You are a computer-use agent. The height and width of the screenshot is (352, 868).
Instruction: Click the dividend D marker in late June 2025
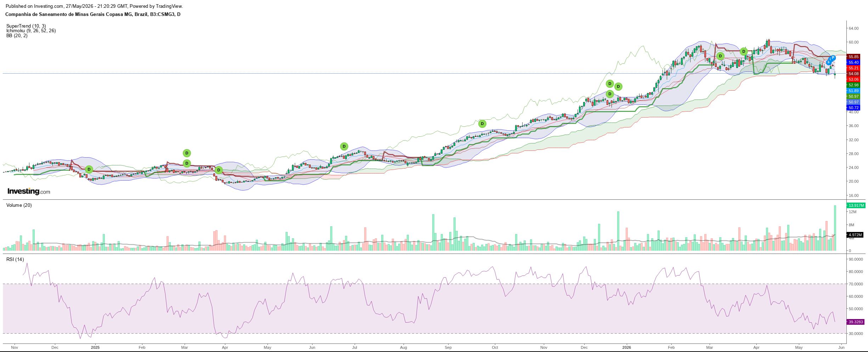pyautogui.click(x=344, y=146)
